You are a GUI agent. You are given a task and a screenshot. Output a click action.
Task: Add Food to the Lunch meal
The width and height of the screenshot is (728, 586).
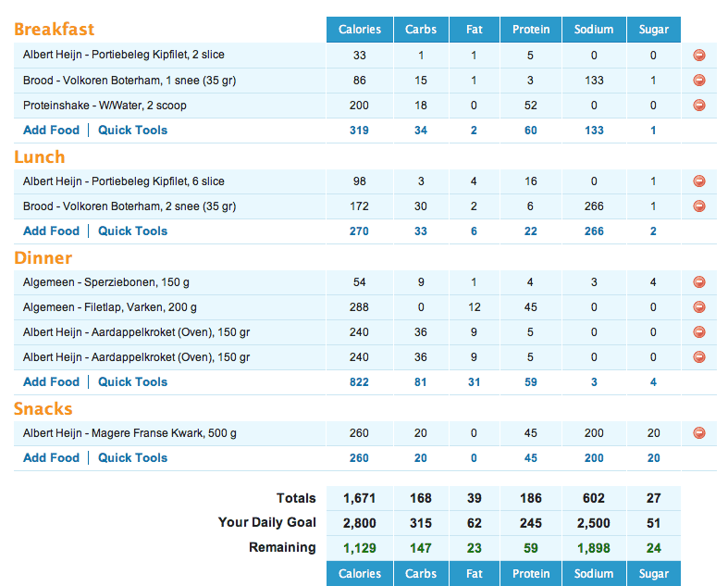(51, 231)
